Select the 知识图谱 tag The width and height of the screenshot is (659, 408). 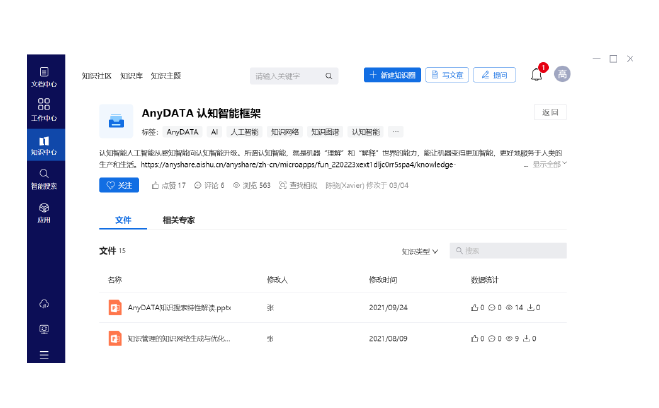coord(325,132)
